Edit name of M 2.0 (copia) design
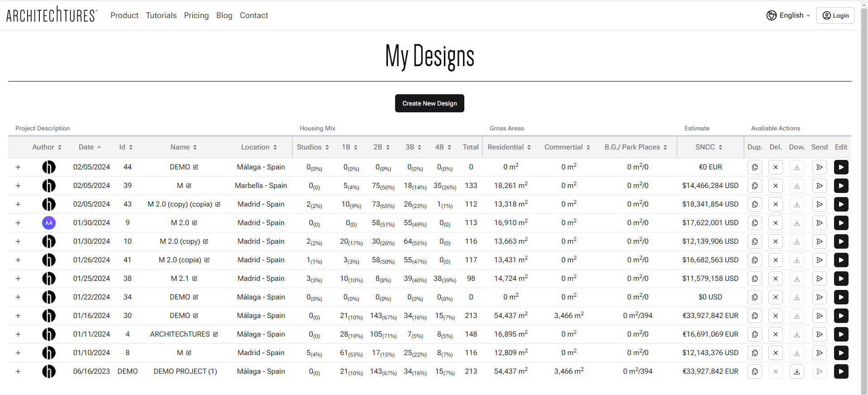Viewport: 868px width, 395px height. pos(207,260)
